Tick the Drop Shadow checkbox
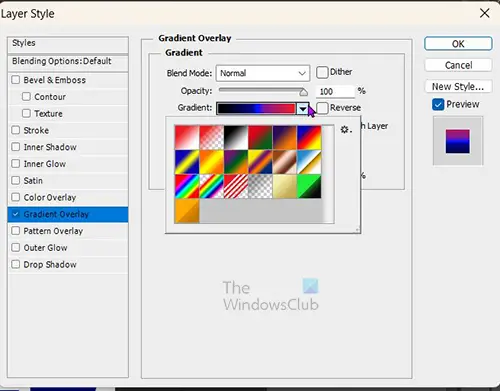Viewport: 500px width, 391px height. tap(16, 264)
